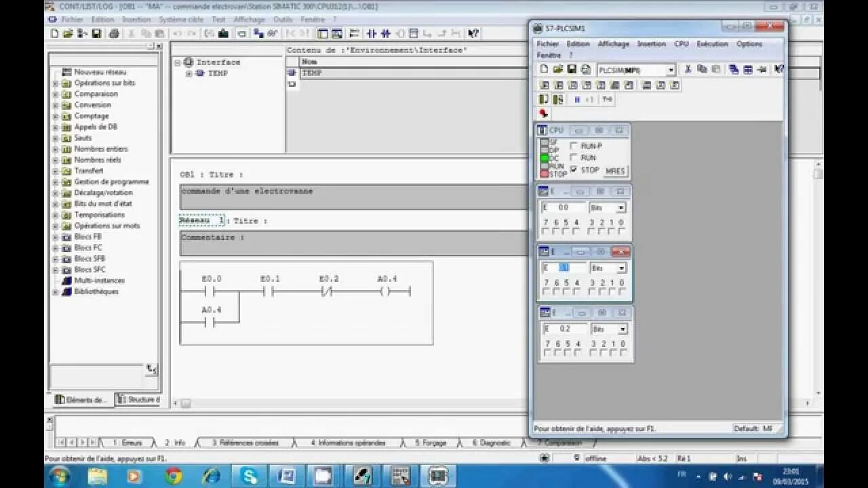Open Fichier menu in main editor
Image resolution: width=868 pixels, height=488 pixels.
[x=73, y=20]
